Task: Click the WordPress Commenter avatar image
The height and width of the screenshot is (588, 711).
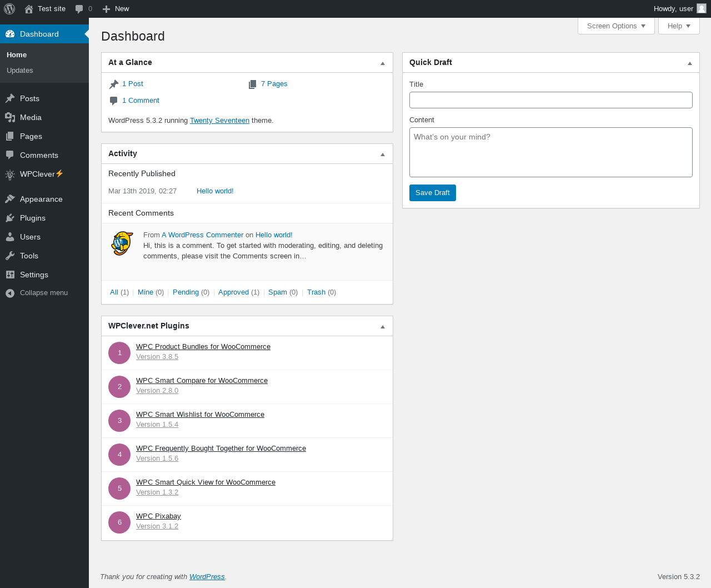Action: [x=122, y=243]
